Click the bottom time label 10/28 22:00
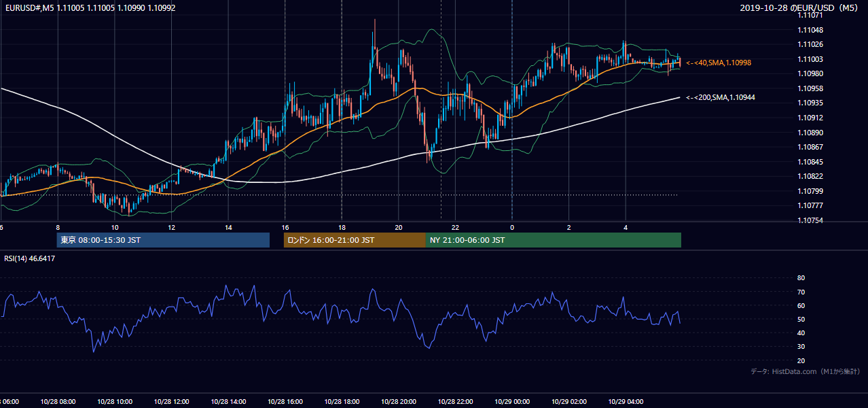 (x=455, y=402)
